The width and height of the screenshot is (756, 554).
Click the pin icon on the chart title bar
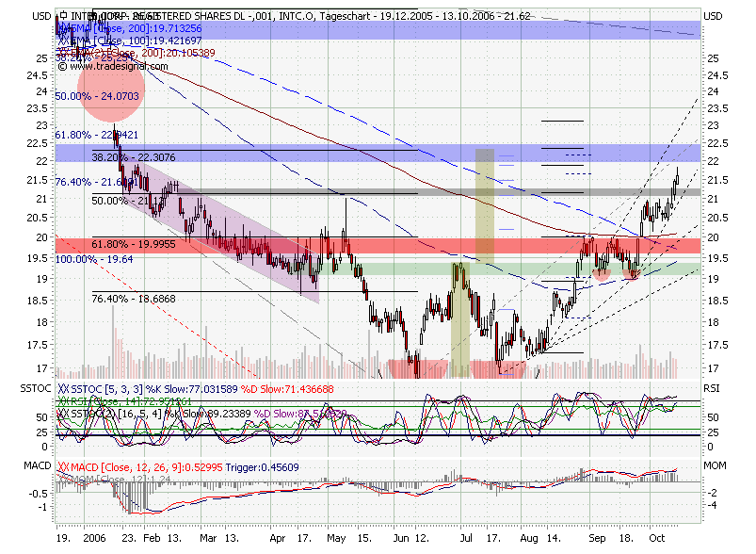(63, 16)
